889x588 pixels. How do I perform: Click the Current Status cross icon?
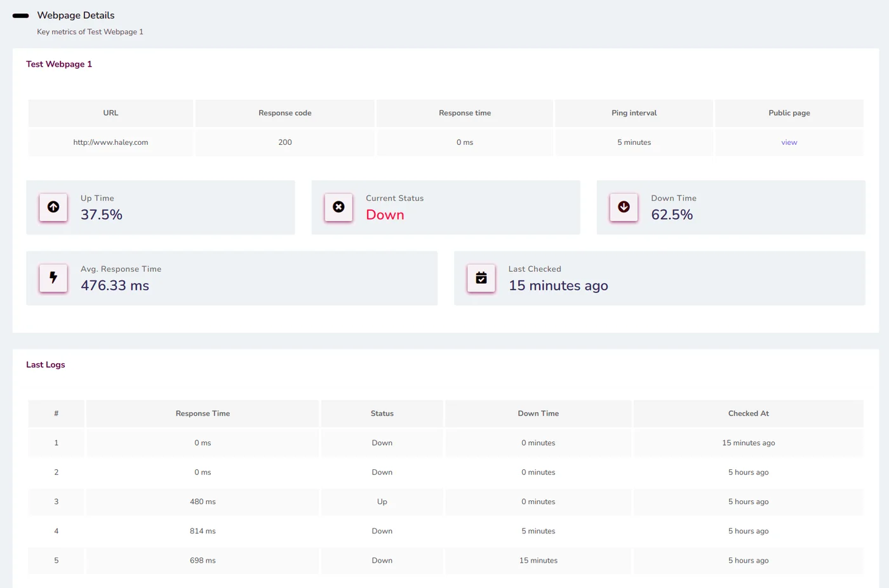click(338, 207)
